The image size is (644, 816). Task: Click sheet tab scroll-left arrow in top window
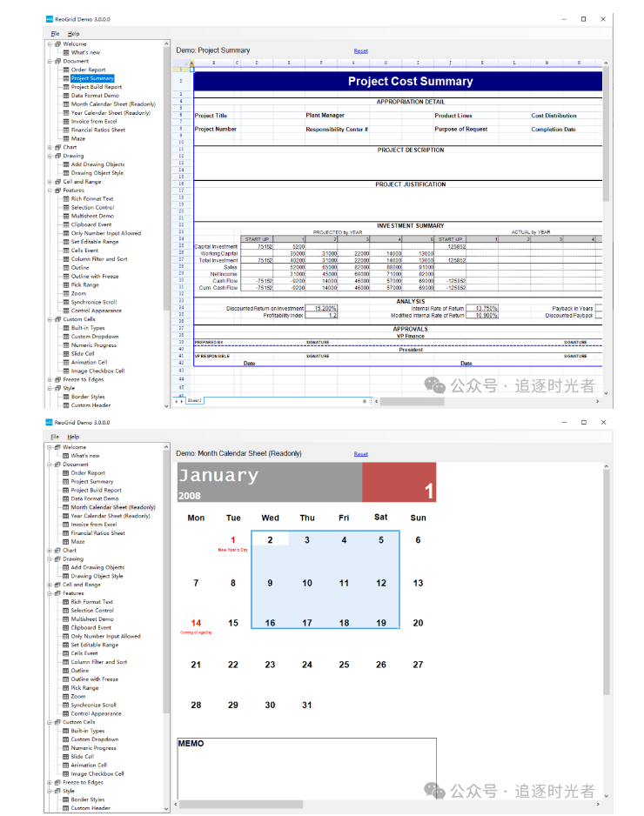177,401
